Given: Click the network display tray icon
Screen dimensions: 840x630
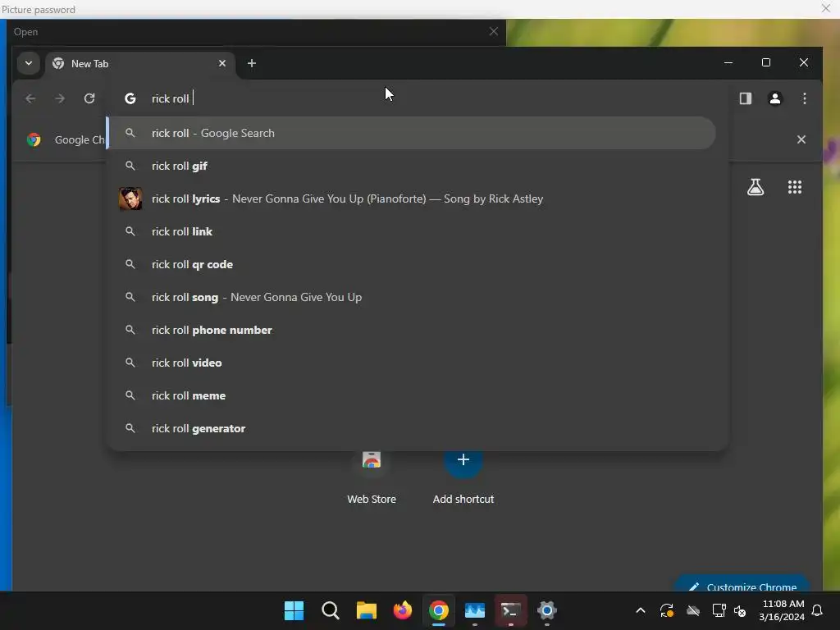Looking at the screenshot, I should (x=719, y=610).
